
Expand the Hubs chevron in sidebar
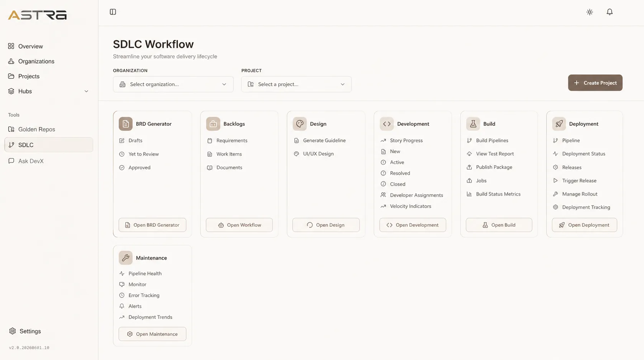click(x=86, y=91)
